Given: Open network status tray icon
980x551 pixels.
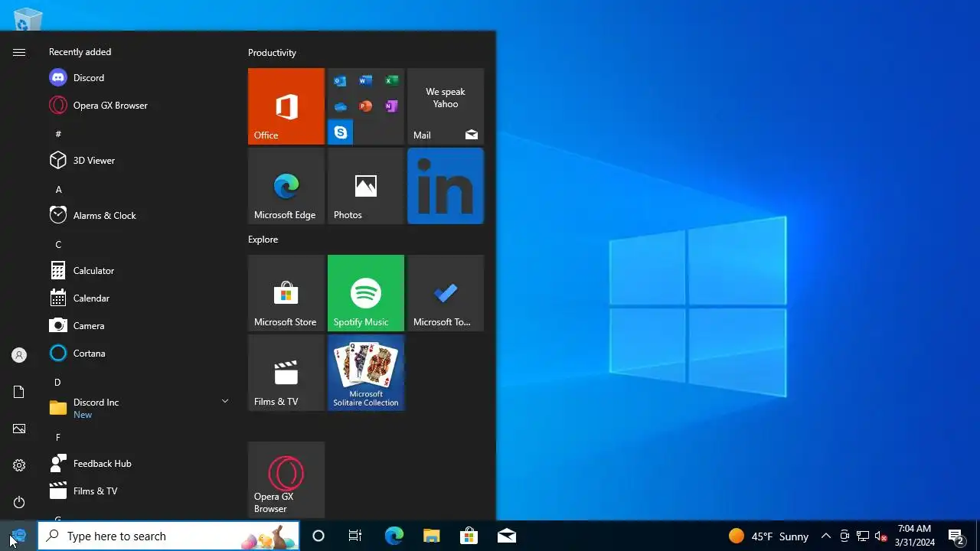Looking at the screenshot, I should pyautogui.click(x=863, y=536).
